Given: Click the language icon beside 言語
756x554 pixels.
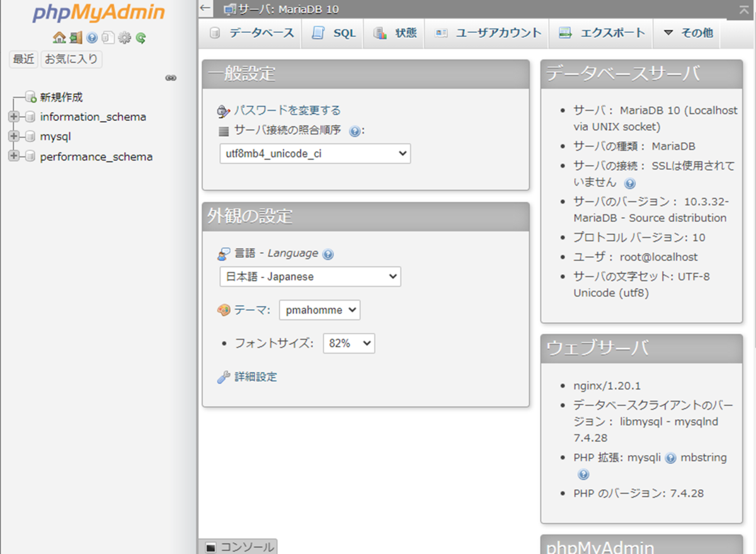Looking at the screenshot, I should [224, 254].
